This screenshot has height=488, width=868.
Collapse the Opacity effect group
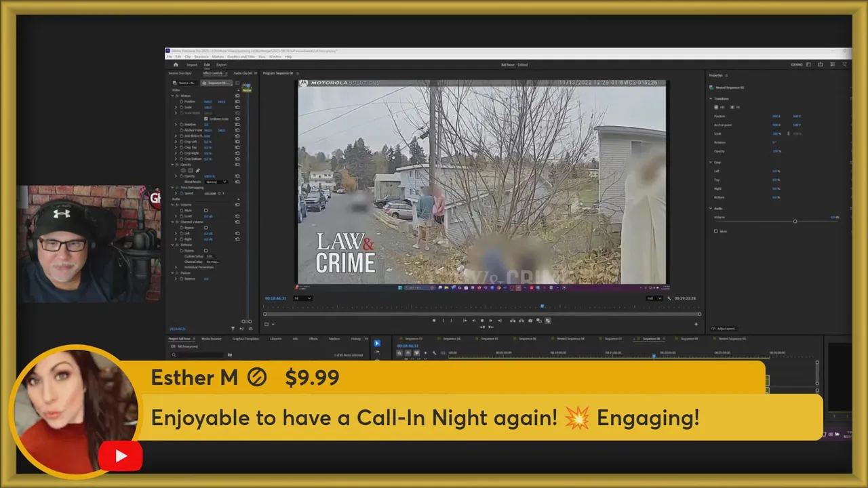coord(173,165)
